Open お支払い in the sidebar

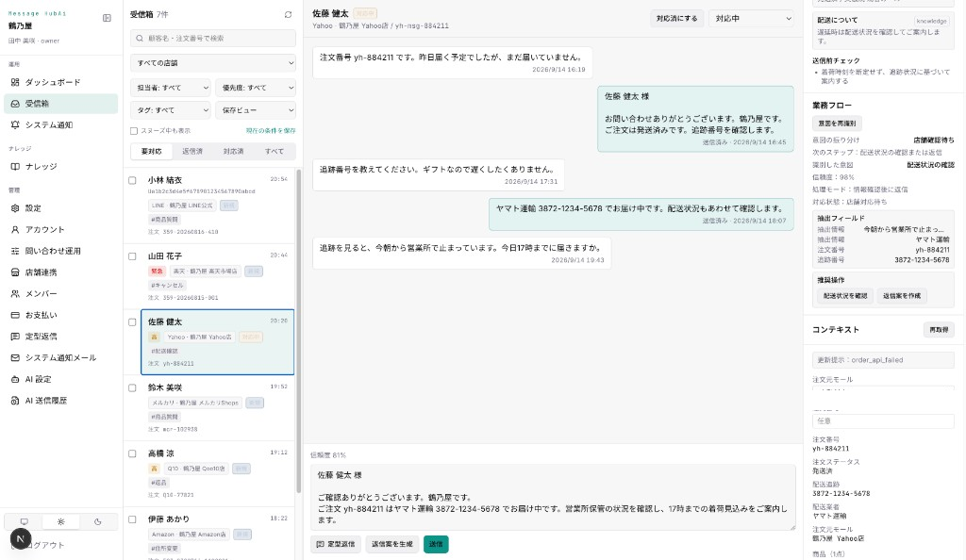pos(60,315)
